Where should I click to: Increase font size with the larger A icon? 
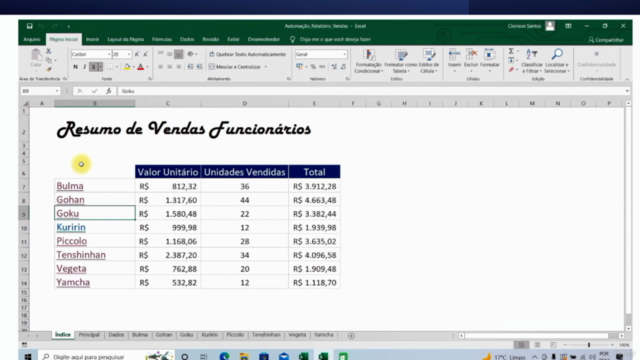click(x=137, y=54)
